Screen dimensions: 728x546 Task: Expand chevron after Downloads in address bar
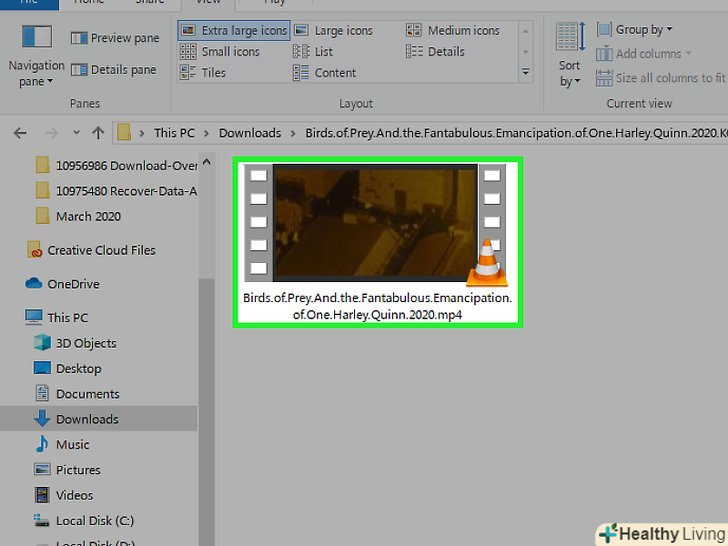point(293,133)
